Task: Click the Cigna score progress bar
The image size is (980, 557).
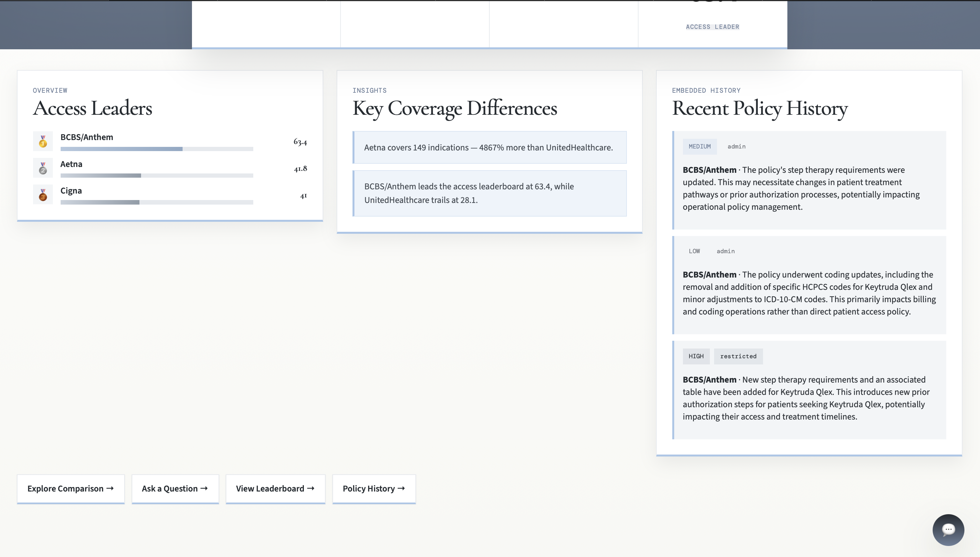Action: [156, 202]
